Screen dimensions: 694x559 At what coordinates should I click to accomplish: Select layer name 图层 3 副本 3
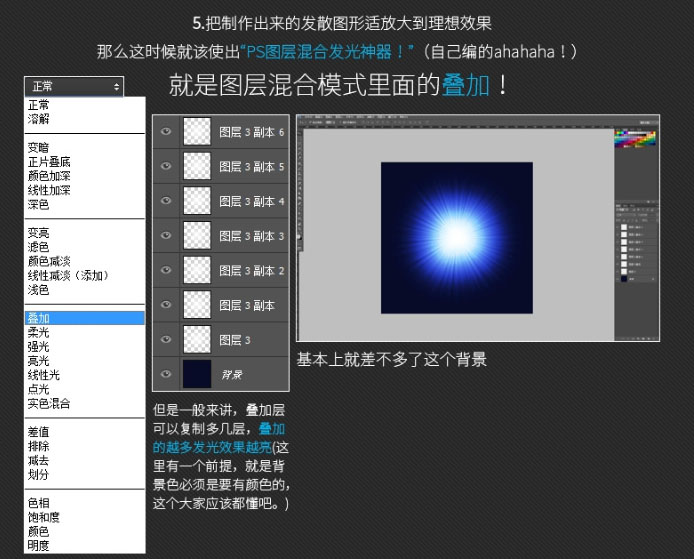pos(252,236)
